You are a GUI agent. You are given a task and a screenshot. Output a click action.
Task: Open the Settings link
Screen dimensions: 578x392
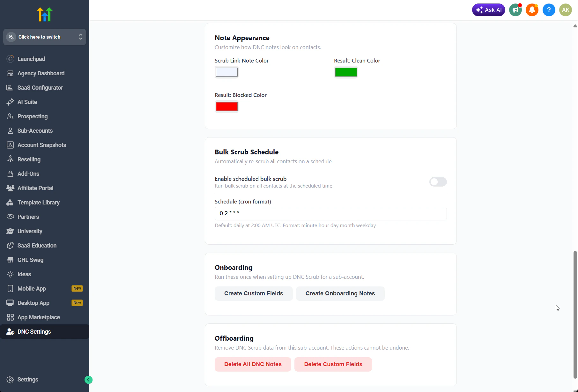28,380
